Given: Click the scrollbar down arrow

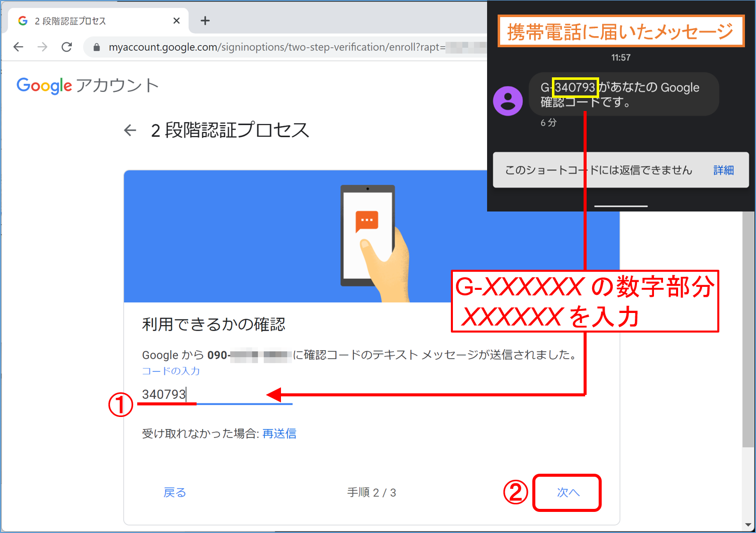Looking at the screenshot, I should (x=748, y=525).
